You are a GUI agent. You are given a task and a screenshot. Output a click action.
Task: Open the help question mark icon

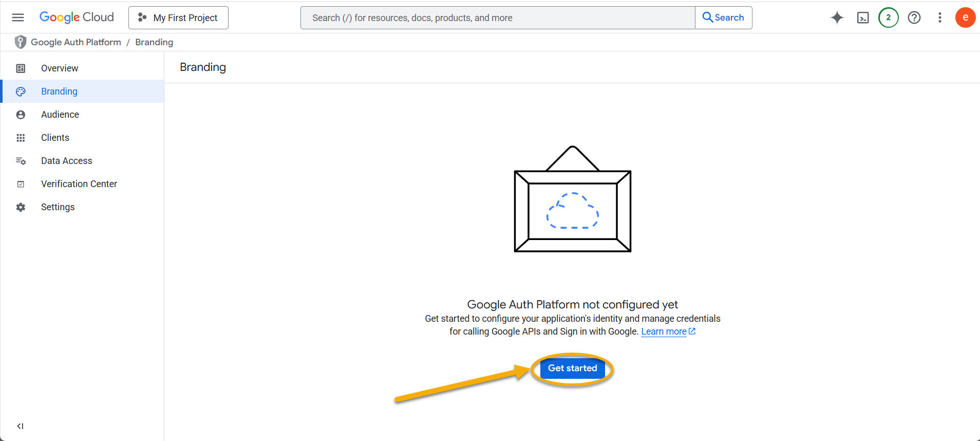click(914, 17)
